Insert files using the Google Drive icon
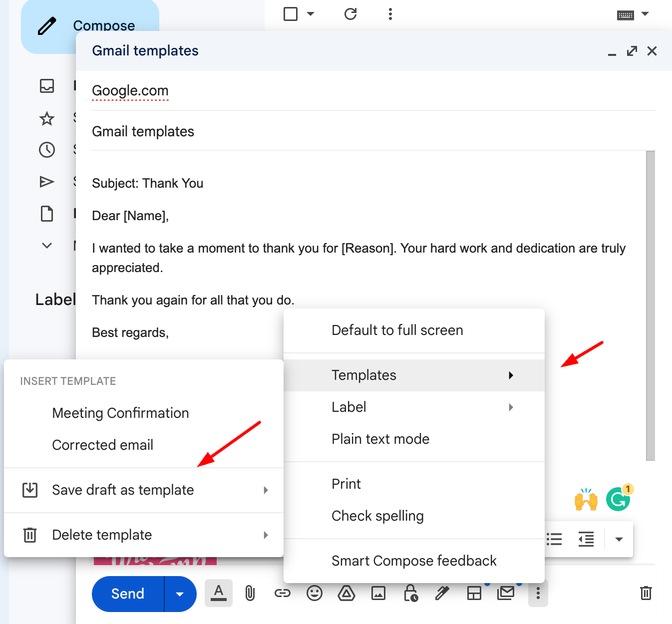The width and height of the screenshot is (672, 624). (x=346, y=594)
